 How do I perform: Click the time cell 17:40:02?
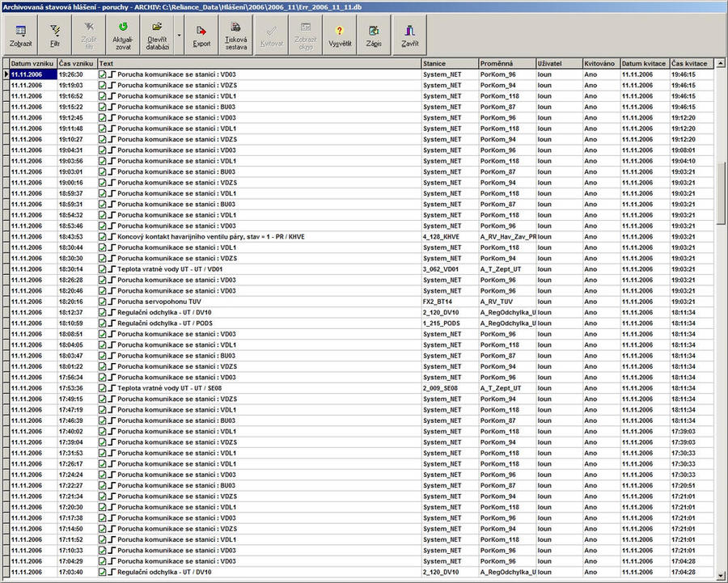pos(77,431)
